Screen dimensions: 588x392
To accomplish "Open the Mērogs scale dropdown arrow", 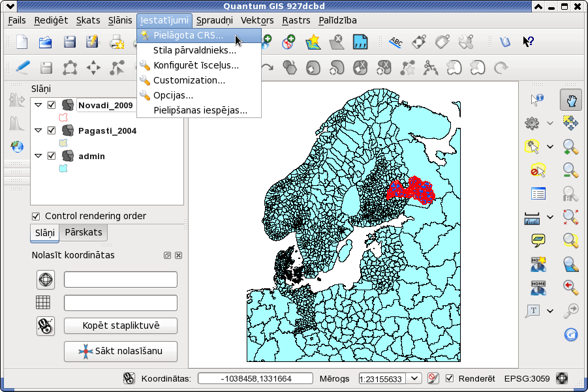I will tap(414, 378).
